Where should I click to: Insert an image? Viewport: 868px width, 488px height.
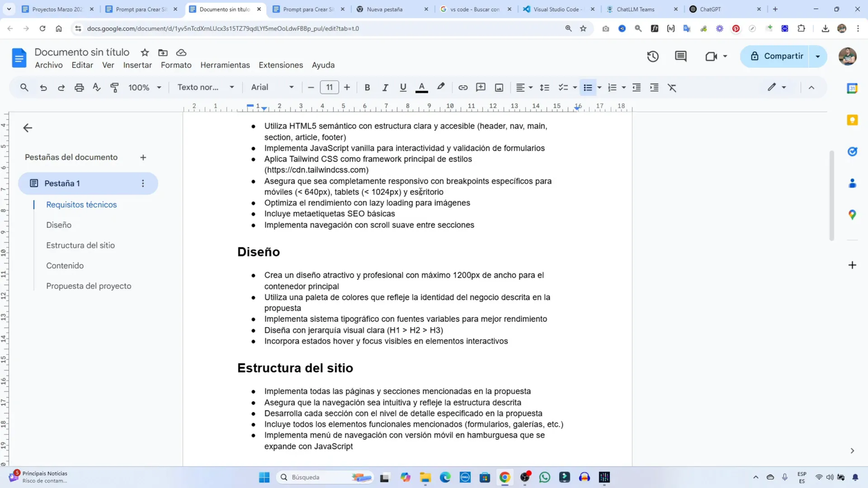coord(498,87)
